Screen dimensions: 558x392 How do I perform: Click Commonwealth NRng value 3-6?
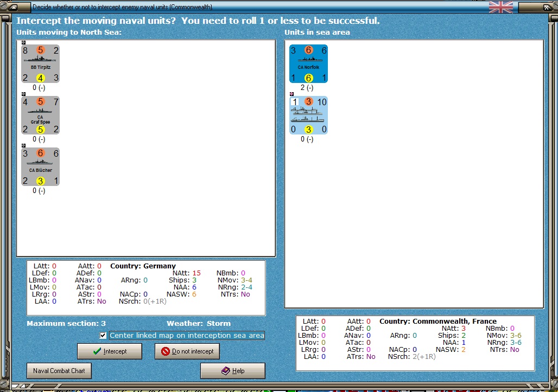tap(516, 343)
